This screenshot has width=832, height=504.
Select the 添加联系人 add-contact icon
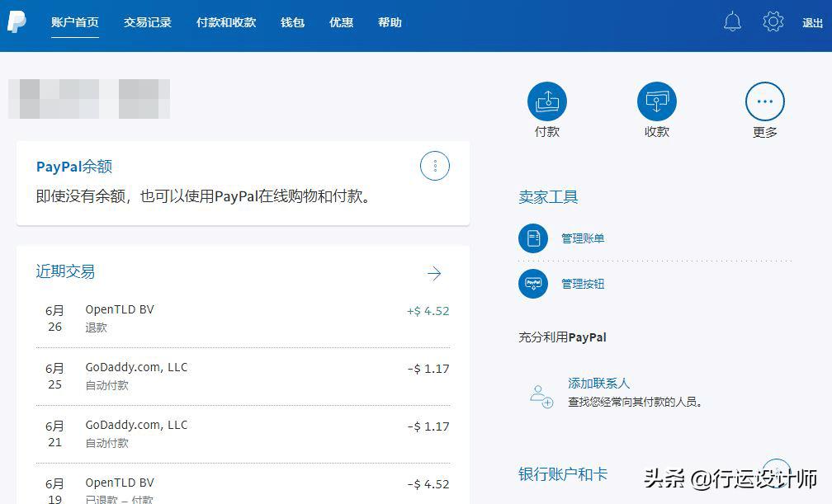tap(541, 394)
